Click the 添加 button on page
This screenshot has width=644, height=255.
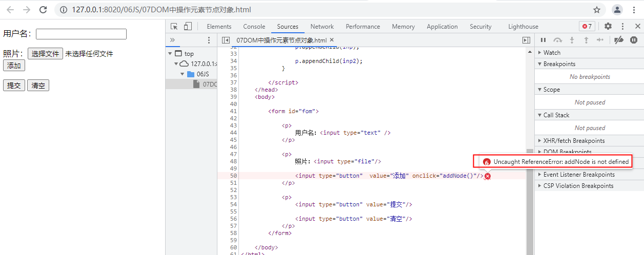(14, 66)
